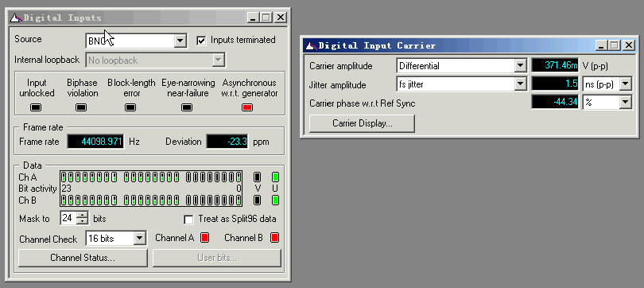Click the Ch B green user bit indicator
This screenshot has width=644, height=288.
point(276,200)
